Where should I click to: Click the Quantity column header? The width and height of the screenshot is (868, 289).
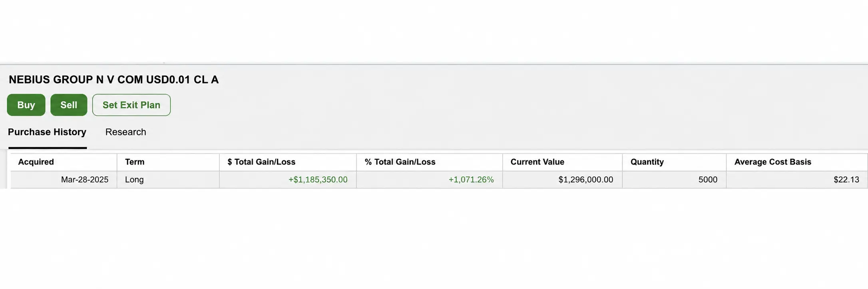647,162
